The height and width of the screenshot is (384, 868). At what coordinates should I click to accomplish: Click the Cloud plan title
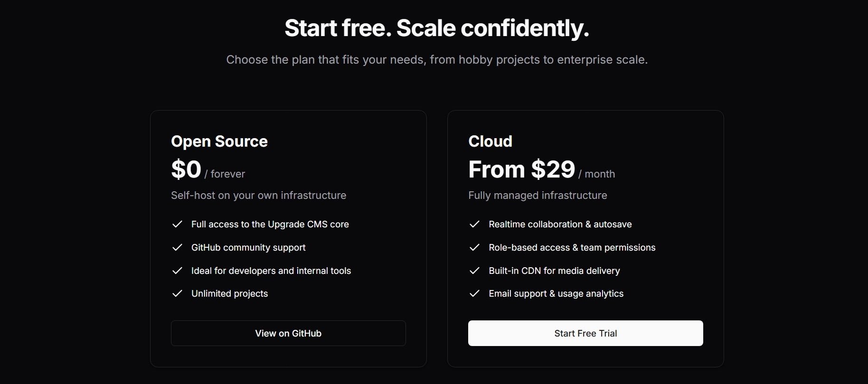tap(490, 141)
